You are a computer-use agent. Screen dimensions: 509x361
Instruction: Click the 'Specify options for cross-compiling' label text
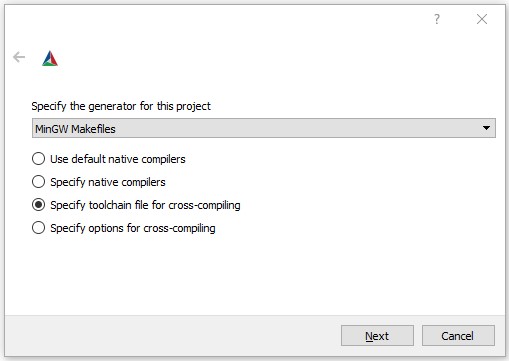(x=133, y=228)
